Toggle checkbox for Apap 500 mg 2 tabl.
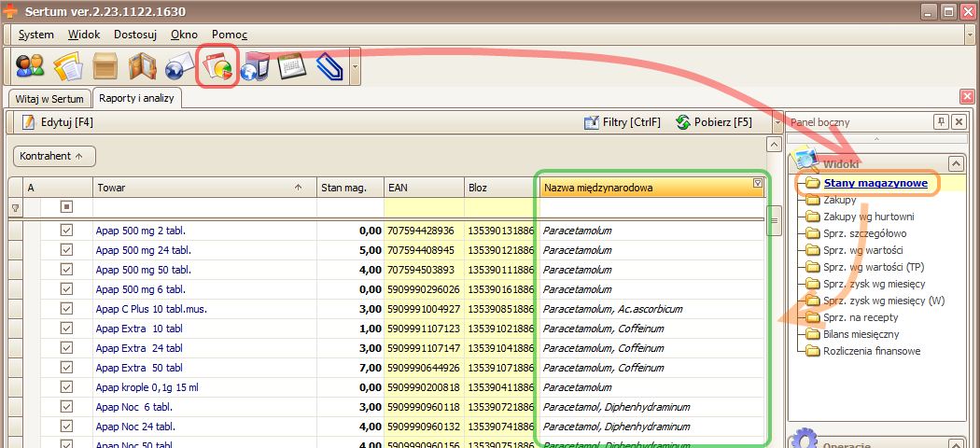This screenshot has height=448, width=980. (66, 230)
